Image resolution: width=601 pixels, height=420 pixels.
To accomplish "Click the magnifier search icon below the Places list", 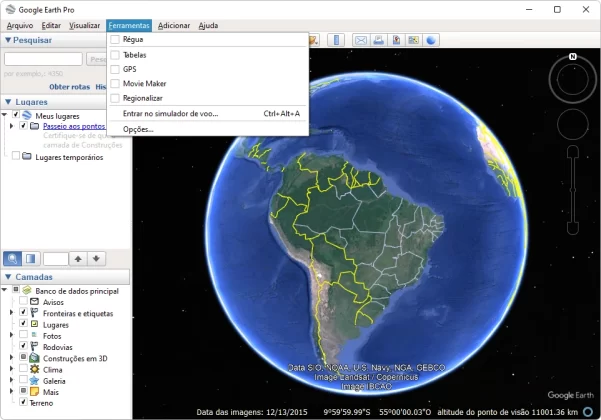I will click(x=12, y=259).
